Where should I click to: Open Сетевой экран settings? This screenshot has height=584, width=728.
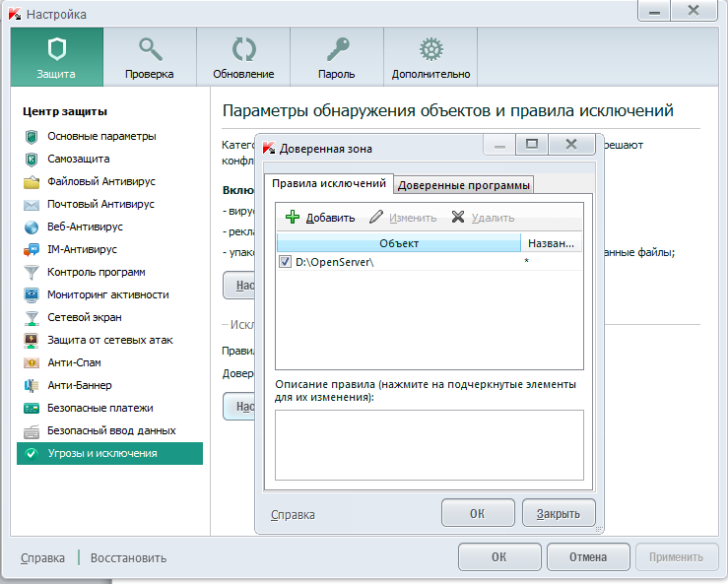85,317
